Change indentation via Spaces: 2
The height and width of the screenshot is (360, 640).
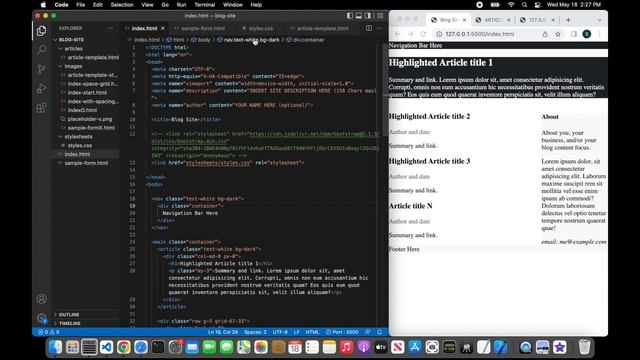click(255, 332)
